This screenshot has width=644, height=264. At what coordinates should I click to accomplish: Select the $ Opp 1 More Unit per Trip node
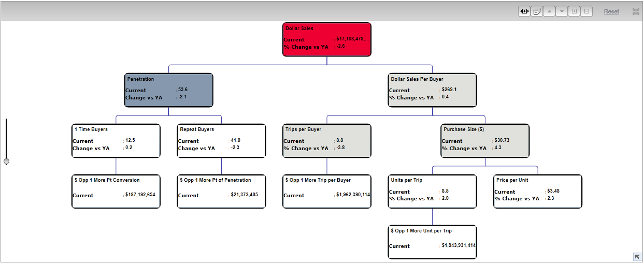tap(432, 242)
